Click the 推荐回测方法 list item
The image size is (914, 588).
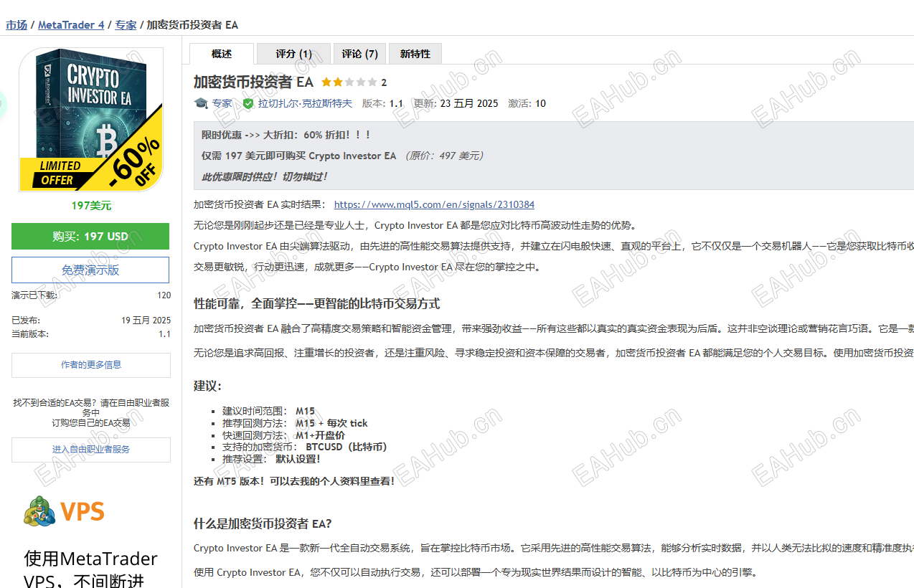tap(295, 423)
